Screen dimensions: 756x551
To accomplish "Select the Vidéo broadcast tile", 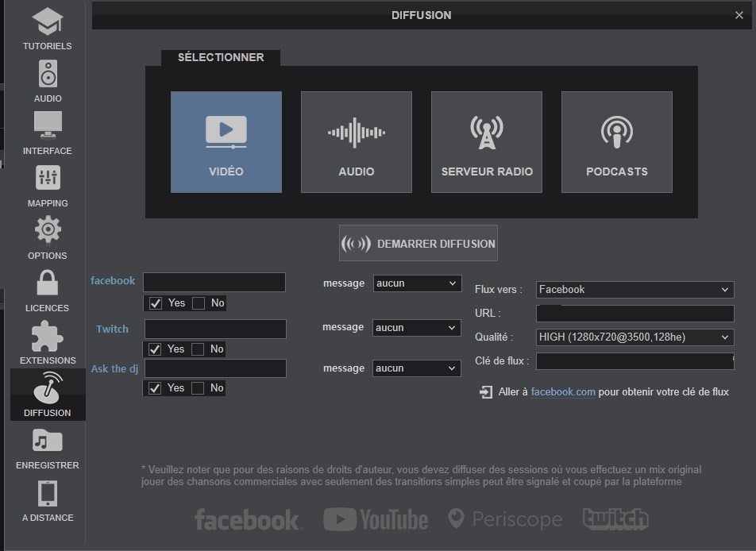I will coord(226,142).
